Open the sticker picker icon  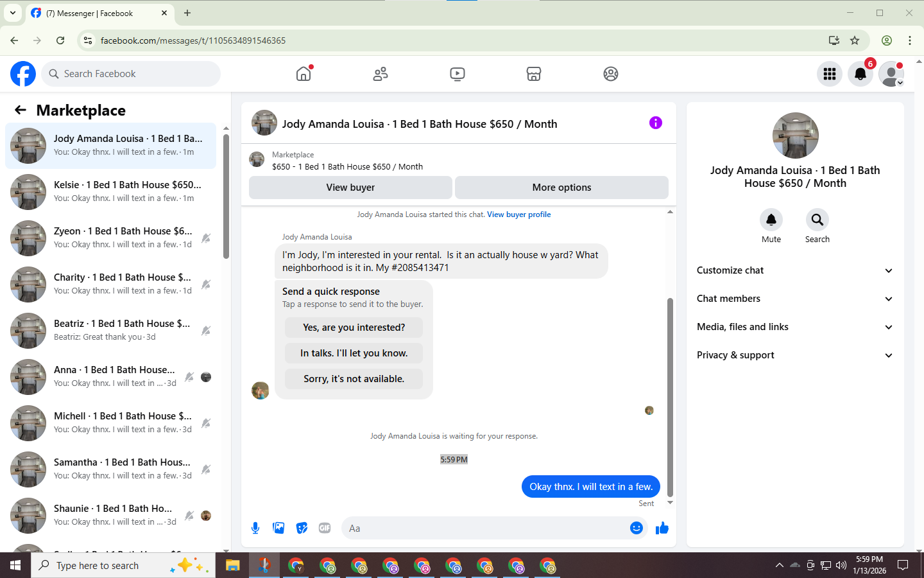point(302,528)
